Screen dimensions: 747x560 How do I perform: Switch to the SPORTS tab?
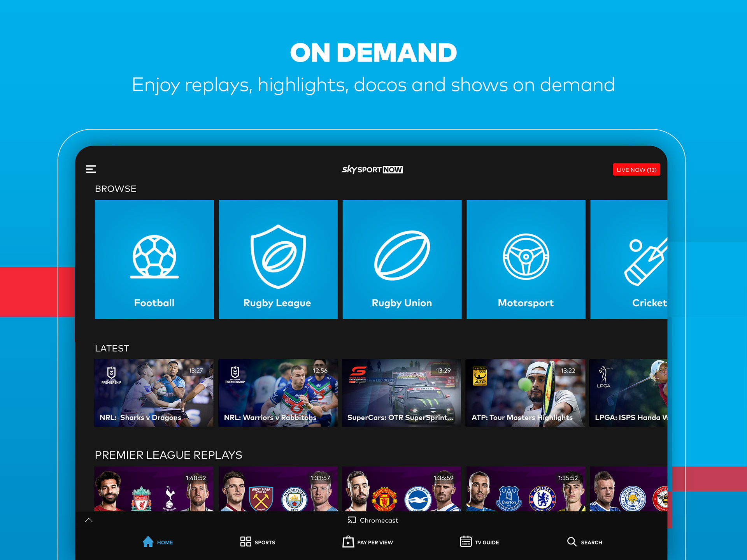click(258, 542)
